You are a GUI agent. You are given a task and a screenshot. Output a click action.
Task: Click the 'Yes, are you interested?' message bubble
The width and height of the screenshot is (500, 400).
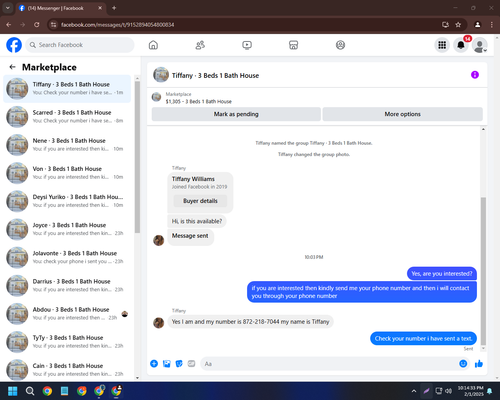coord(442,274)
